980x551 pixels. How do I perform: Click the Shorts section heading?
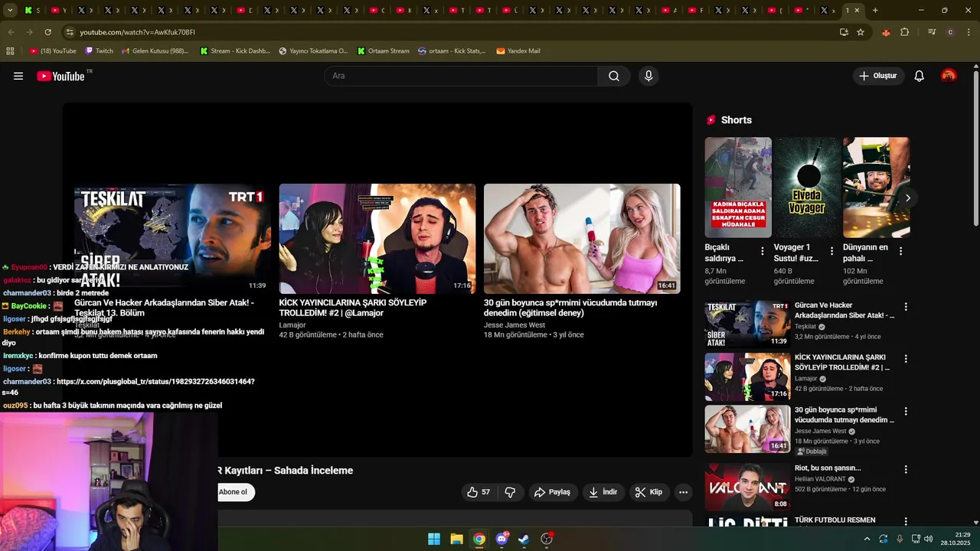click(736, 120)
